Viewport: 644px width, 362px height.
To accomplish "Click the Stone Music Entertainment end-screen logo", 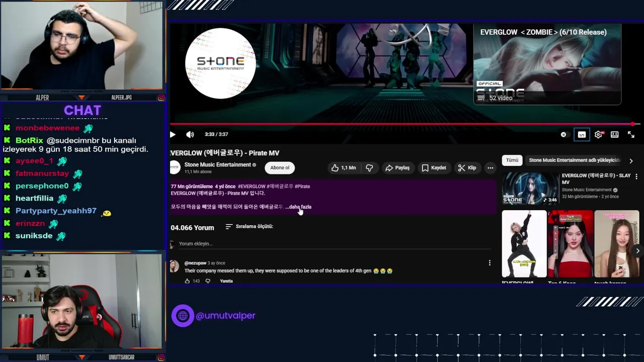I will coord(220,63).
